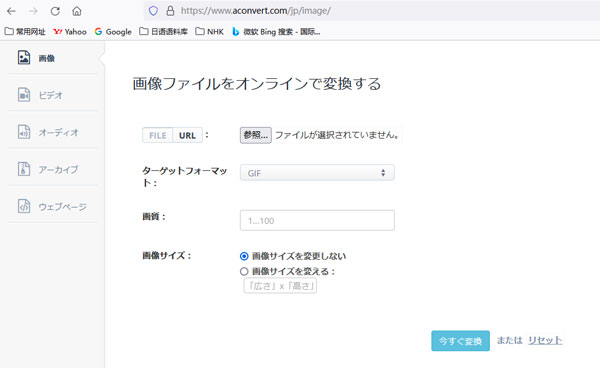Click the browser back arrow

pos(11,11)
